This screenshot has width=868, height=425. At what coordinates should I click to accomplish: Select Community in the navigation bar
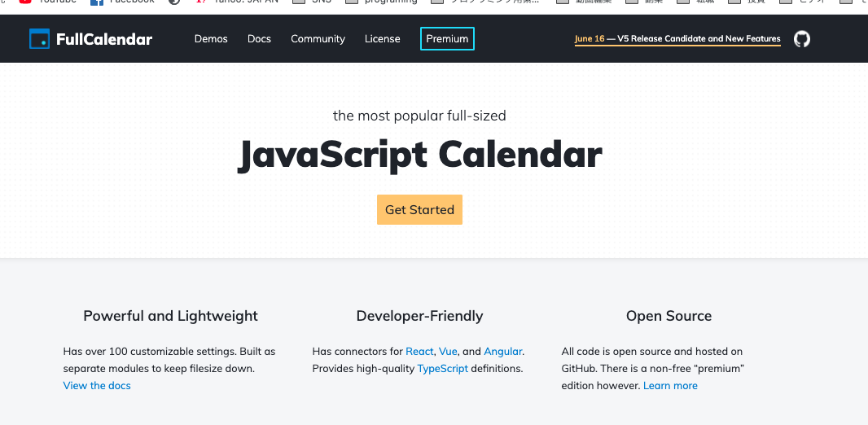coord(318,39)
